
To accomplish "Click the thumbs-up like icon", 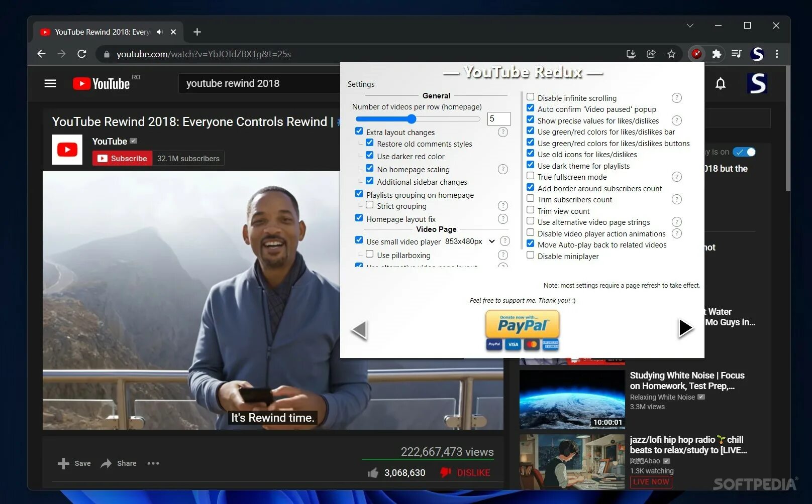I will point(373,472).
